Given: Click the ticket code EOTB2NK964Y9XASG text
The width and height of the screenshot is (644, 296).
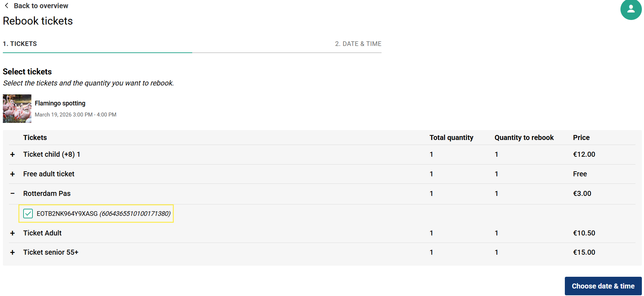Looking at the screenshot, I should tap(67, 213).
